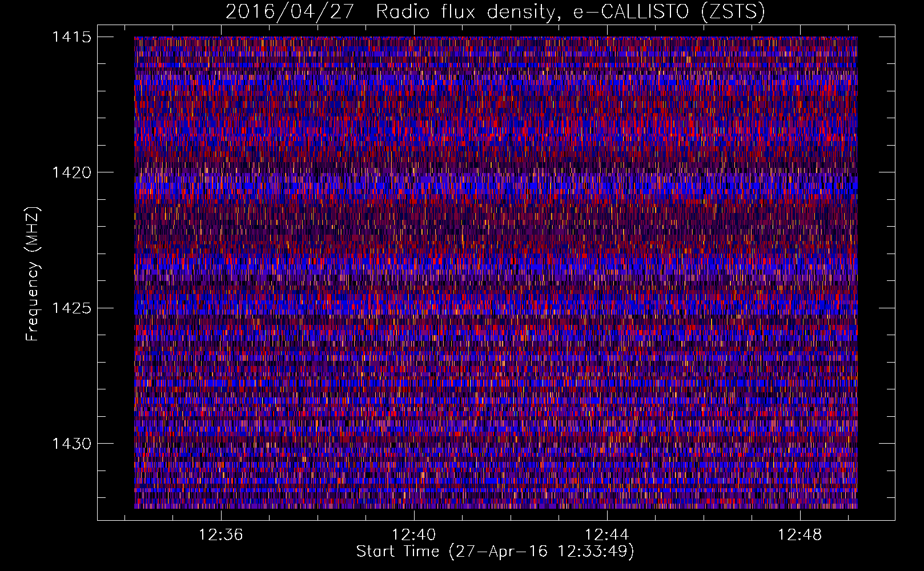Click the 'Frequency (MHZ)' axis title
The height and width of the screenshot is (571, 924).
pyautogui.click(x=33, y=274)
